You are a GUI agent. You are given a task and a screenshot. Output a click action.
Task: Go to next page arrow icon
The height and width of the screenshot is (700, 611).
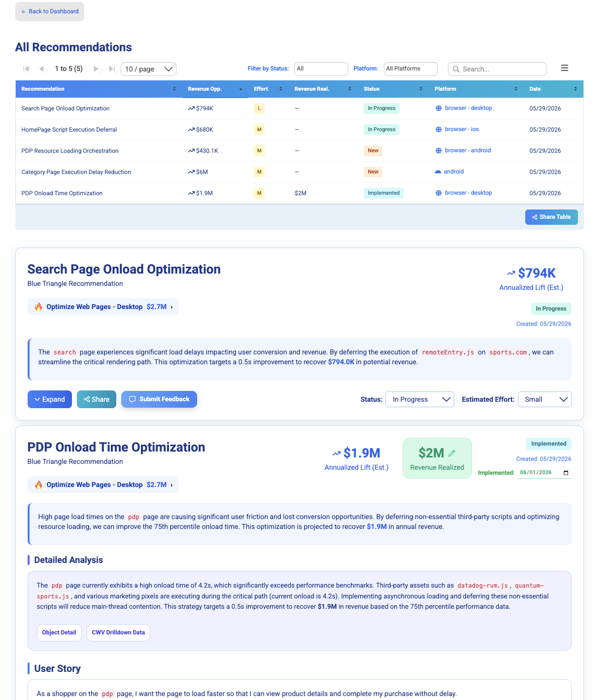pyautogui.click(x=96, y=69)
